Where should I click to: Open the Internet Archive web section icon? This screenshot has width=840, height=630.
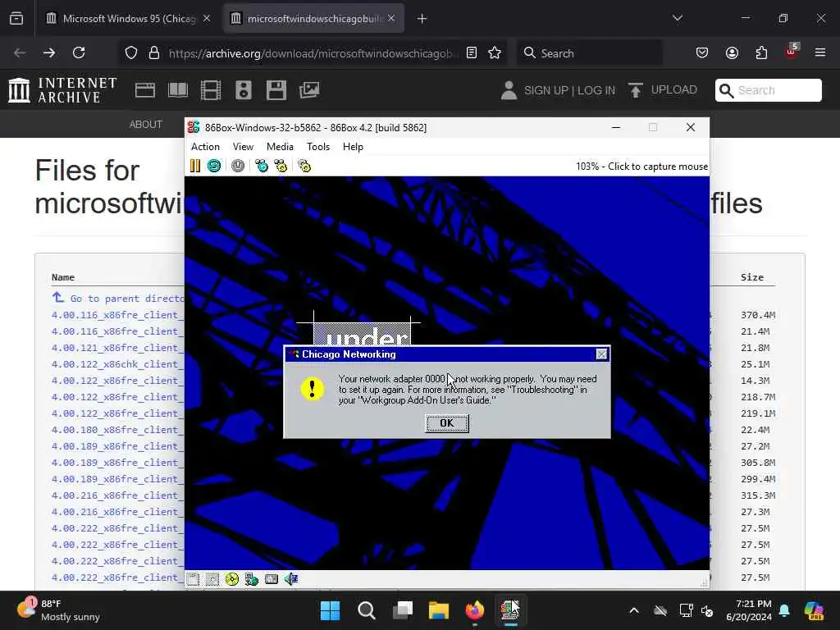(145, 90)
